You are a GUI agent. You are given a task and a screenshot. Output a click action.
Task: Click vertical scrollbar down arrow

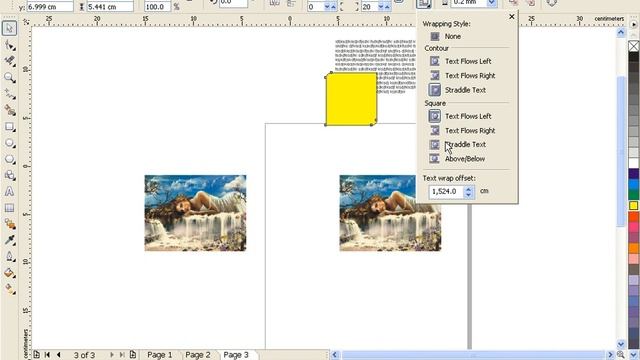tap(621, 344)
